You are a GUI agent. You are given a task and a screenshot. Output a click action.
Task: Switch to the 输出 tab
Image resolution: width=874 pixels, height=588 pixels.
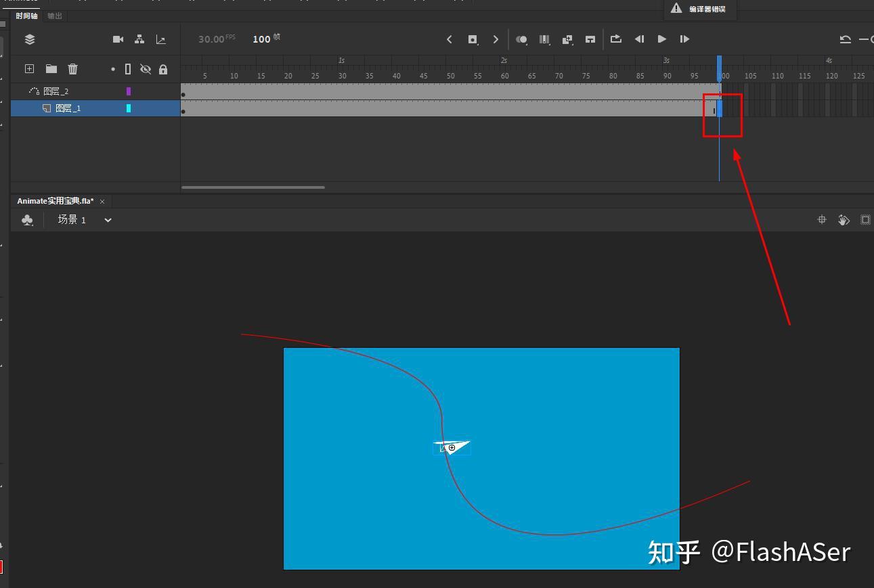click(x=55, y=16)
